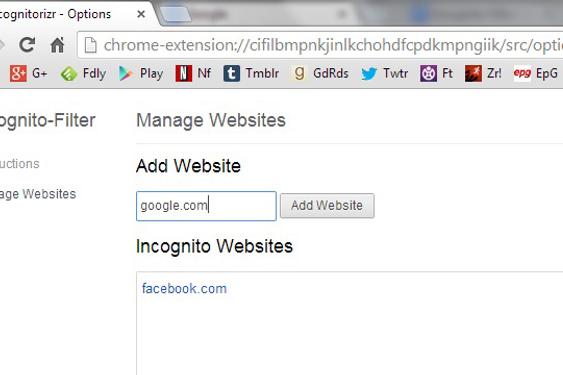The width and height of the screenshot is (563, 375).
Task: Click the chrome-extension address bar
Action: coord(320,45)
